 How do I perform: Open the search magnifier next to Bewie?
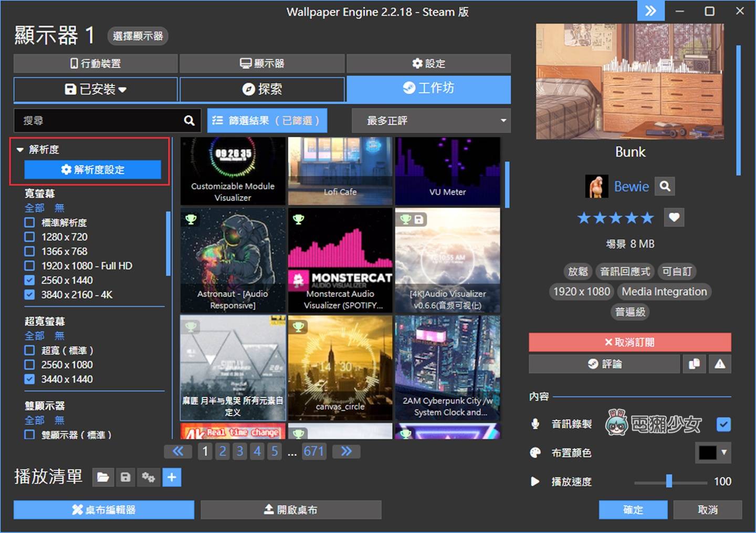(x=665, y=186)
